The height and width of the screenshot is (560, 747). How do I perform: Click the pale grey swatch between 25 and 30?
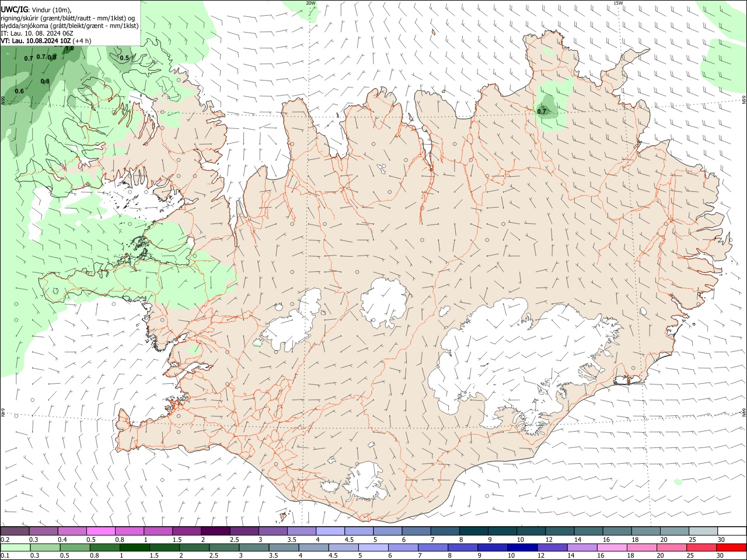pos(703,531)
